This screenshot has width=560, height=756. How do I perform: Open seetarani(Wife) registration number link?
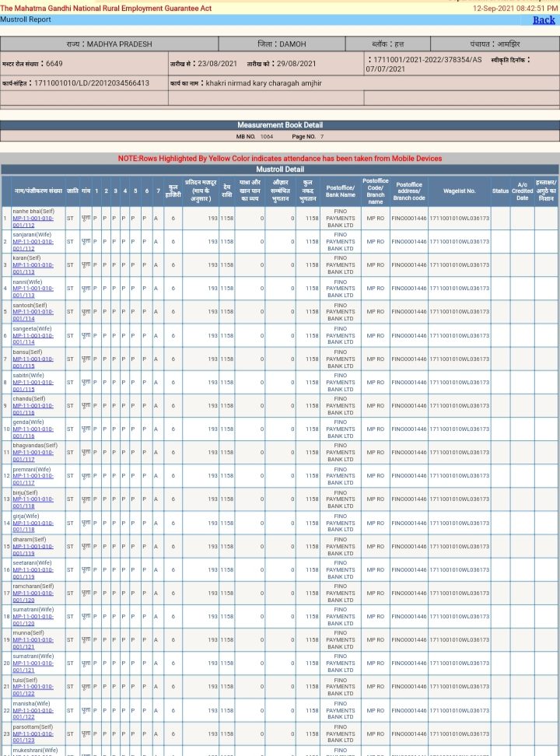(33, 572)
